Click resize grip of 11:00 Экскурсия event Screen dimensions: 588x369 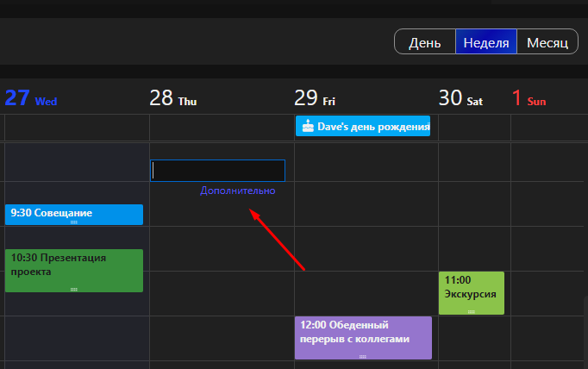(x=472, y=312)
